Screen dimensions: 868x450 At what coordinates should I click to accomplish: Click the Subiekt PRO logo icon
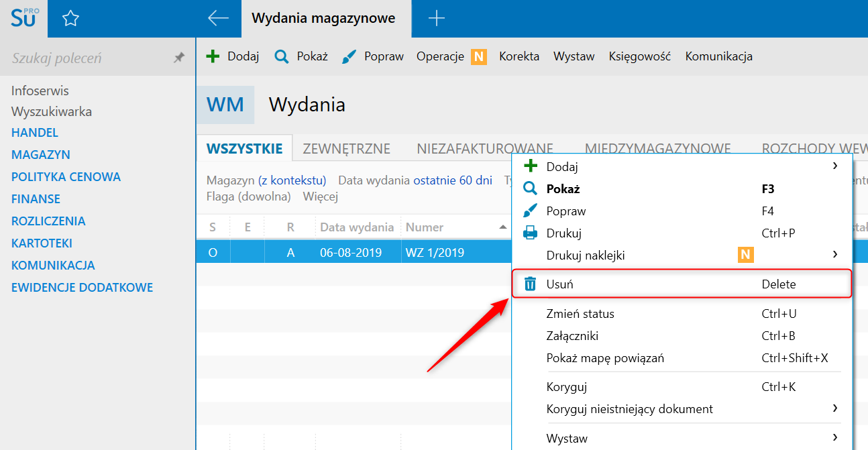point(24,18)
